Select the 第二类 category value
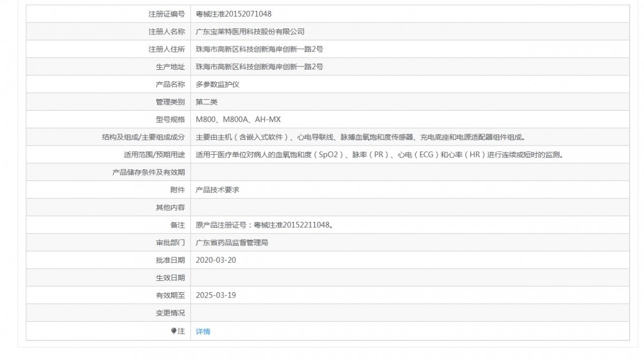The height and width of the screenshot is (362, 644). (x=207, y=102)
